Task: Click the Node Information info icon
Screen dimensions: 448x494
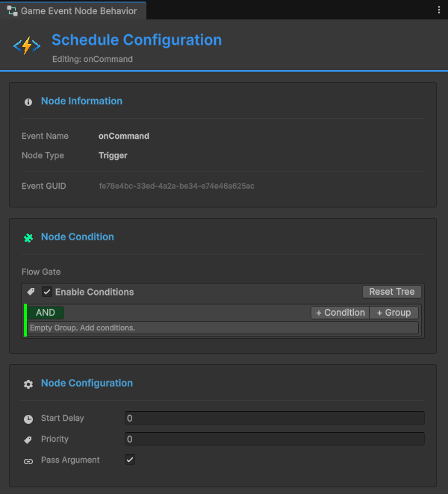Action: [x=28, y=102]
